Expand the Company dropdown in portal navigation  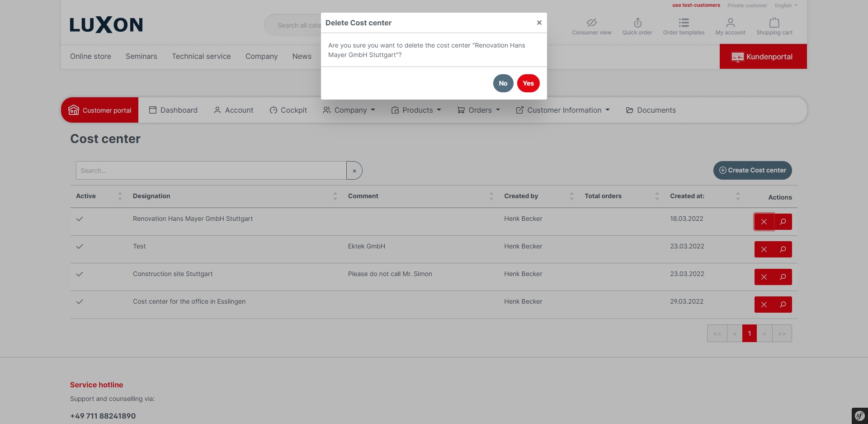[349, 110]
